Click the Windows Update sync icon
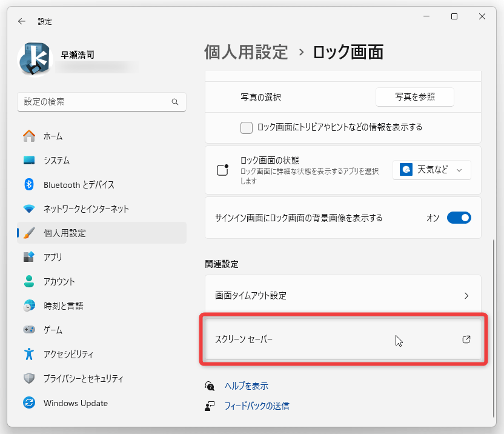The width and height of the screenshot is (504, 434). [29, 402]
